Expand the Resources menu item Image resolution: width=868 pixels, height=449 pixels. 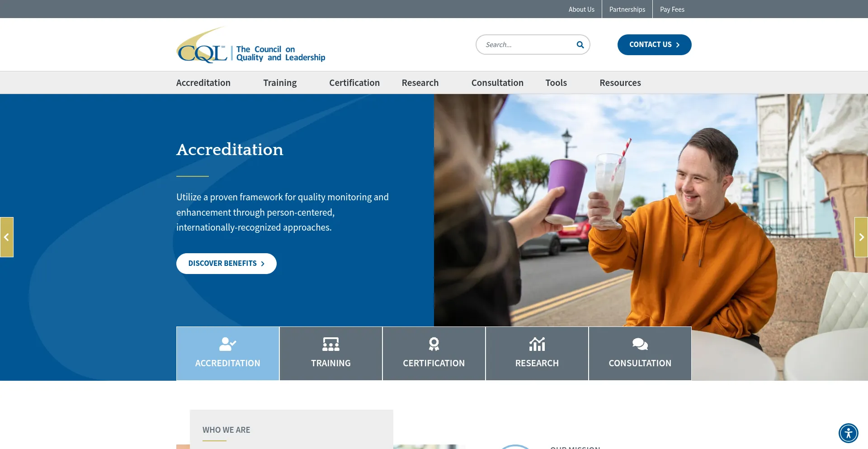(620, 83)
